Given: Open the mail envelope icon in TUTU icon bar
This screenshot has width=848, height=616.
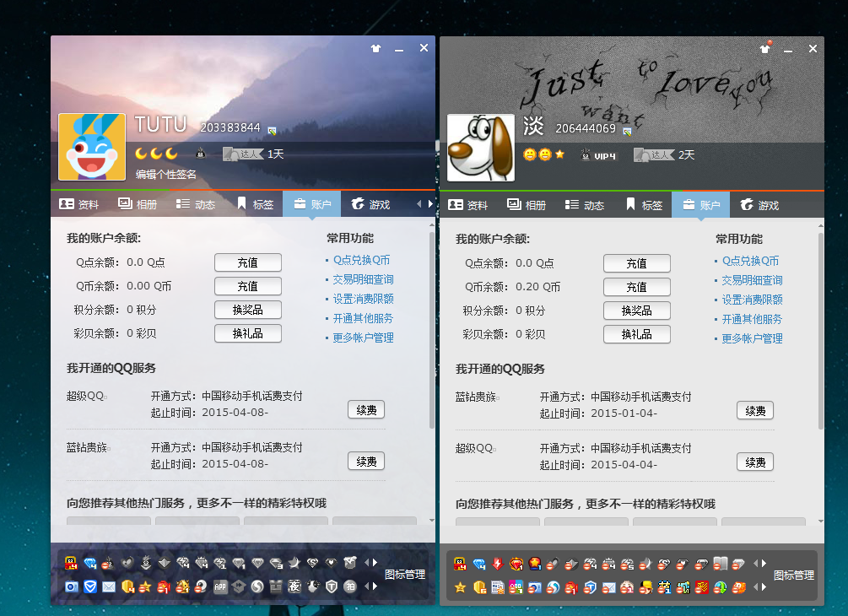Looking at the screenshot, I should point(109,586).
